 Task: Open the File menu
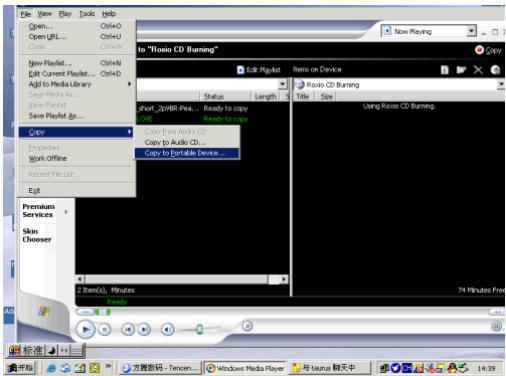click(x=26, y=14)
